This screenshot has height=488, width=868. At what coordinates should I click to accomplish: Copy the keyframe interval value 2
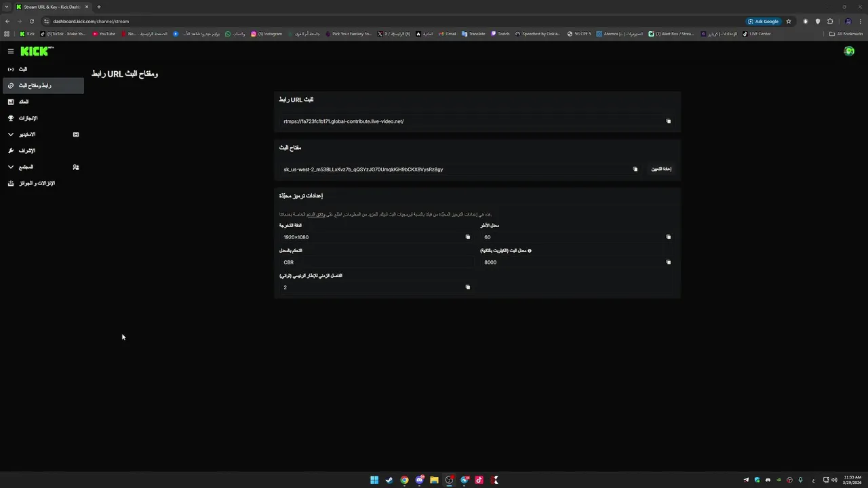click(x=467, y=287)
